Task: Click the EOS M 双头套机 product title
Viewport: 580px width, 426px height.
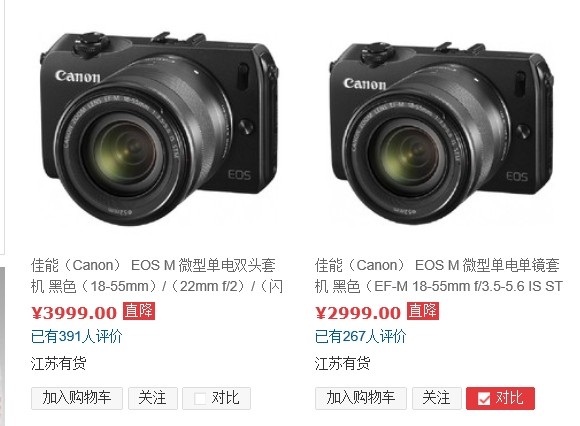Action: pos(157,275)
